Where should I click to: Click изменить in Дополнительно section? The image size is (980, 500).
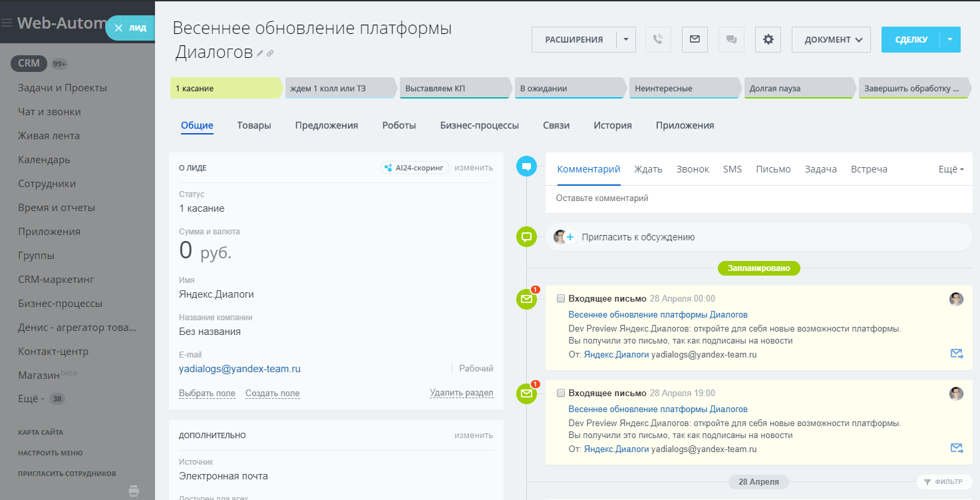click(474, 435)
